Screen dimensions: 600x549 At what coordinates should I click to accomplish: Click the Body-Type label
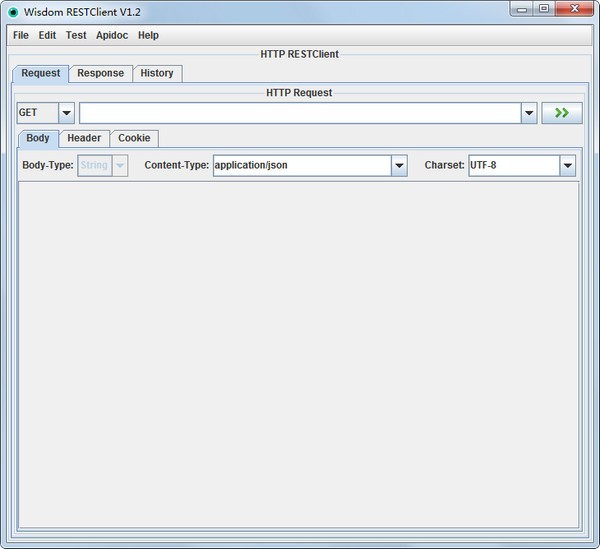coord(48,165)
